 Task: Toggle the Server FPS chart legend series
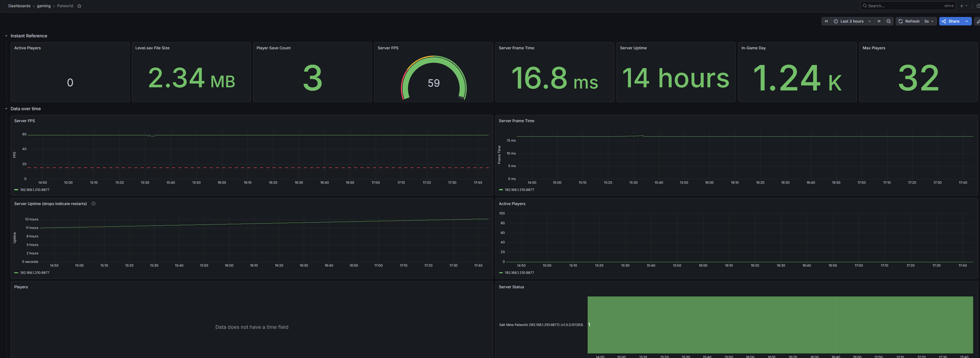32,190
